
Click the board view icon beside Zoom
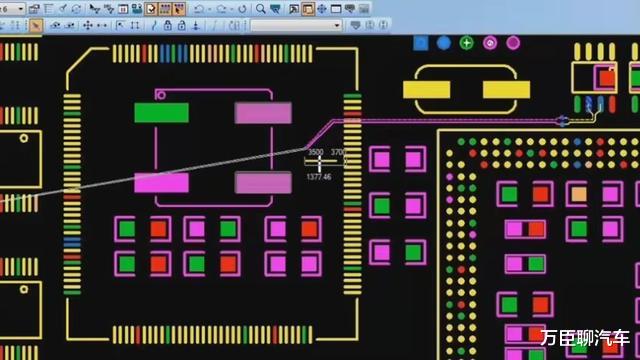pos(275,9)
